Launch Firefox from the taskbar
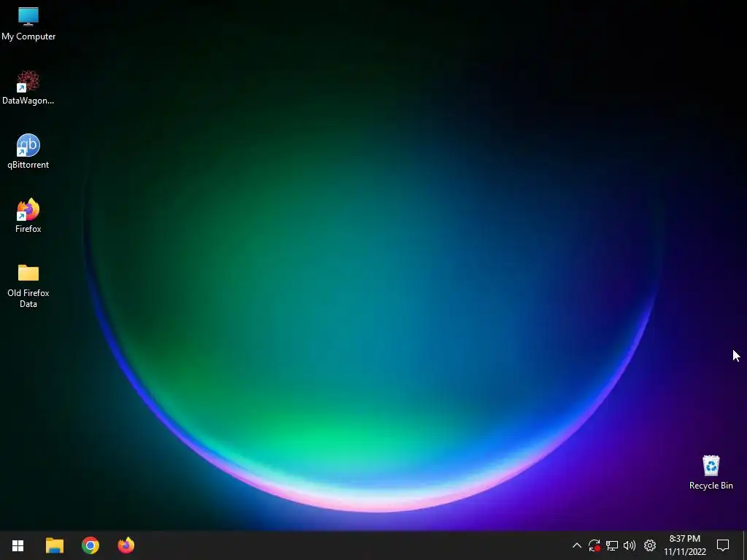 coord(126,545)
